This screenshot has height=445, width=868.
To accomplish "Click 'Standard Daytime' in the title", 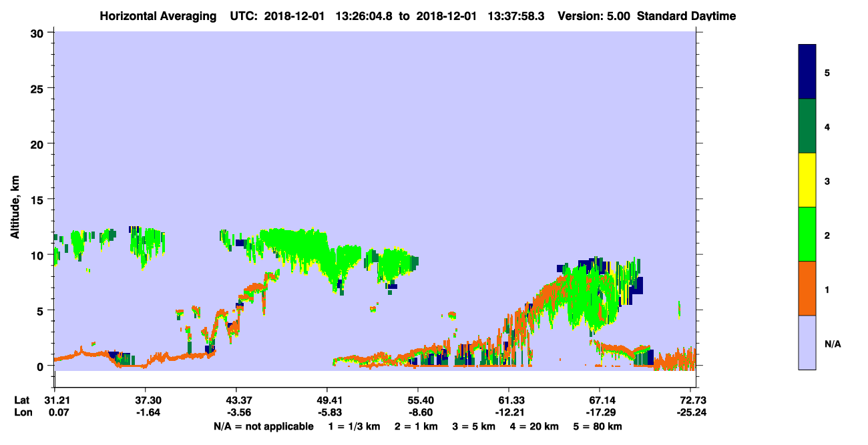I will coord(686,15).
